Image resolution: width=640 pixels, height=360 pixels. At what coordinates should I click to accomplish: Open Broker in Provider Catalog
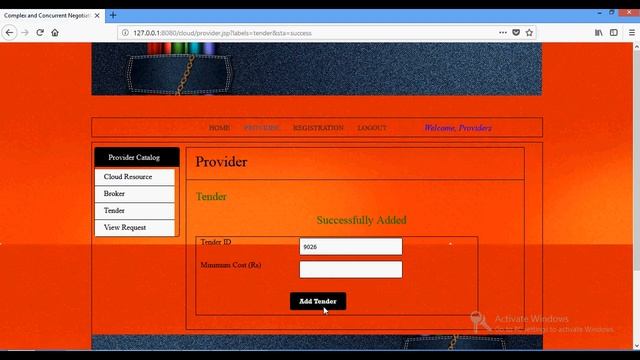pos(135,194)
